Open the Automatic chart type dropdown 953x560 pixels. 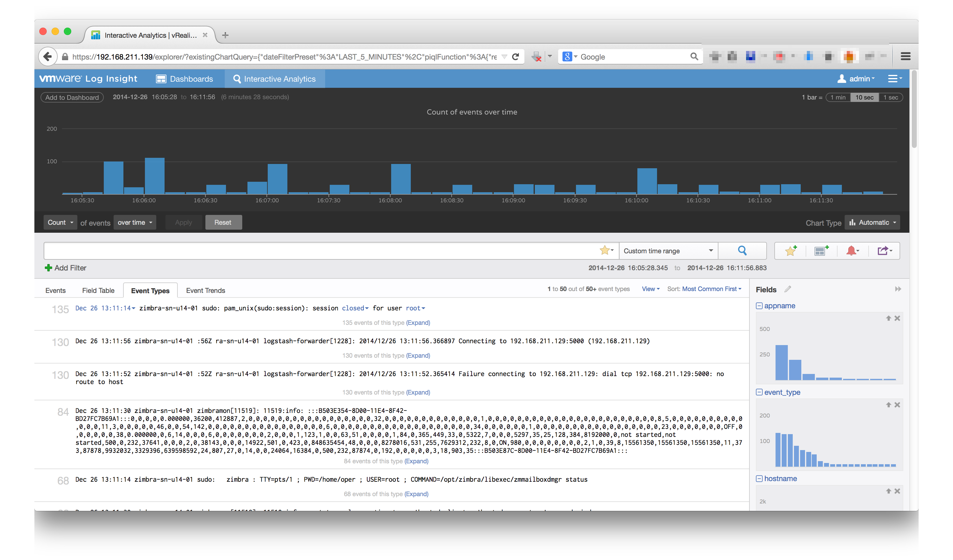click(872, 222)
